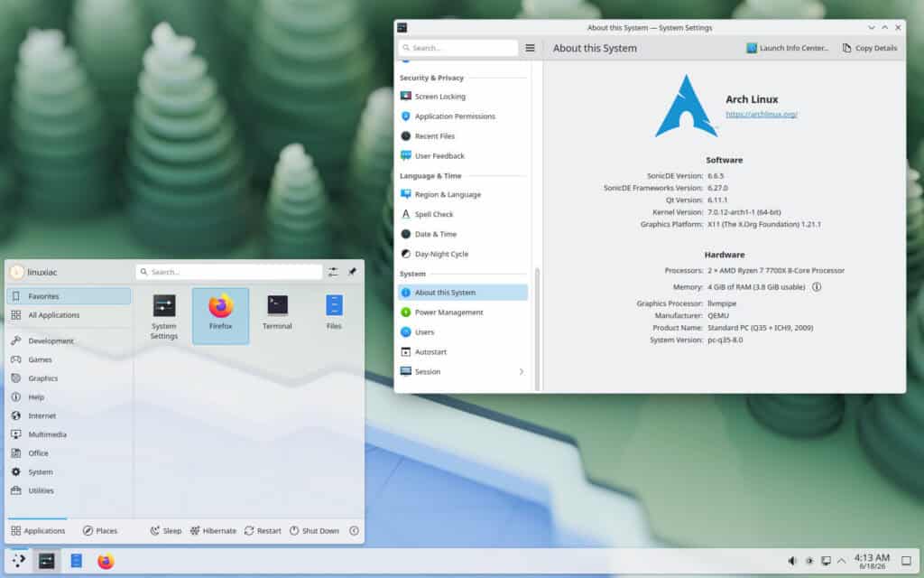This screenshot has width=924, height=578.
Task: Open Session settings category
Action: pos(463,371)
